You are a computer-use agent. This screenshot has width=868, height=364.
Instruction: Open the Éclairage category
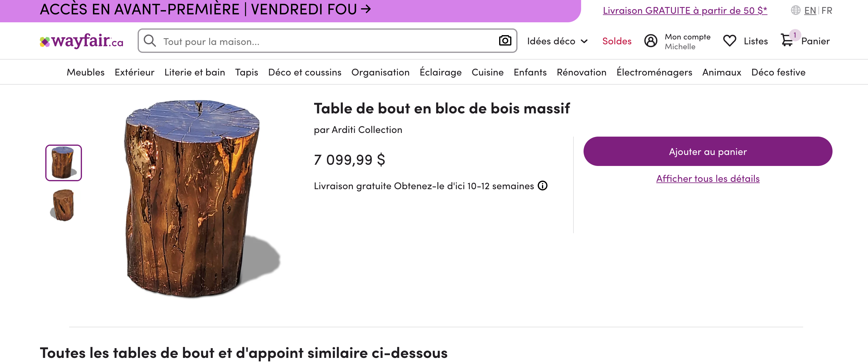440,72
